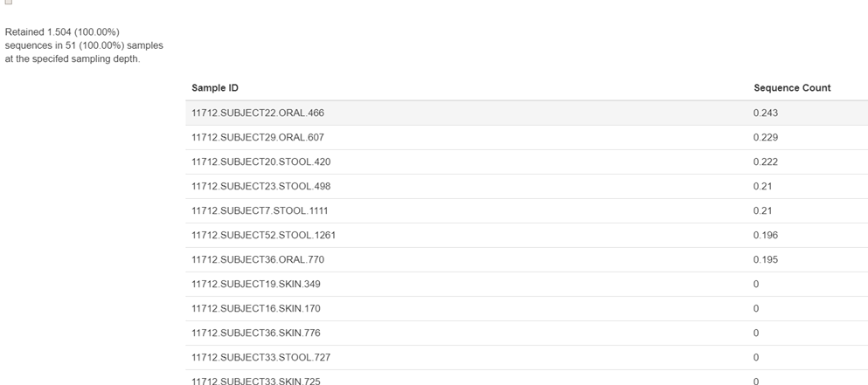Image resolution: width=868 pixels, height=385 pixels.
Task: Click the Sample ID column header
Action: [215, 88]
